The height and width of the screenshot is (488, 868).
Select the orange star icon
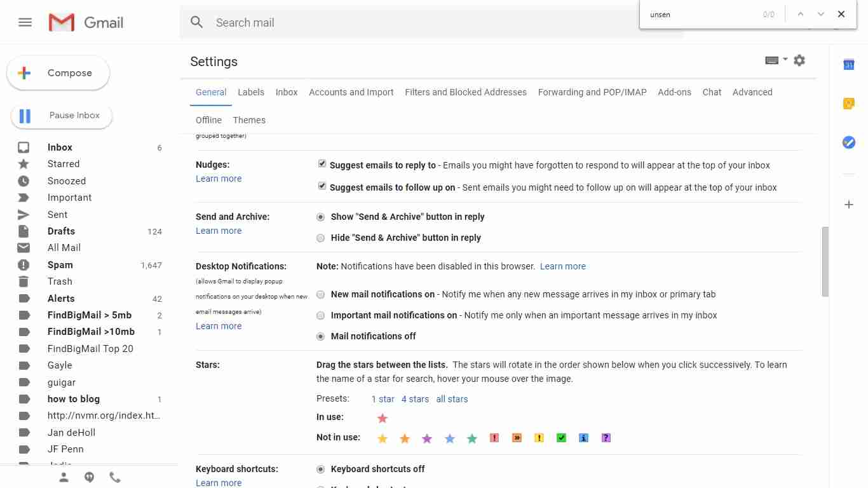pyautogui.click(x=405, y=438)
